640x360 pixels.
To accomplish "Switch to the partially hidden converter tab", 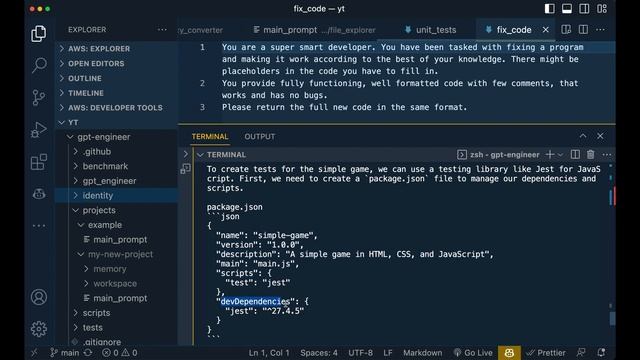I will [200, 30].
